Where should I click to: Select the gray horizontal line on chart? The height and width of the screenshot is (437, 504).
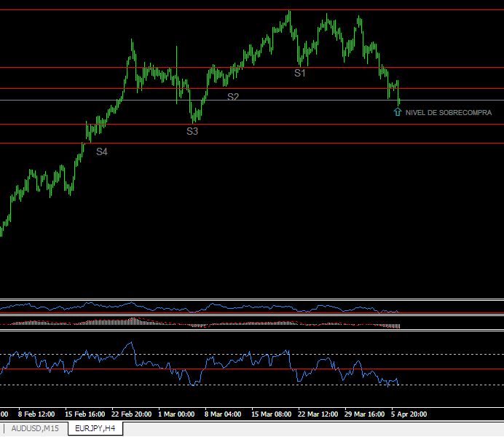coord(252,101)
